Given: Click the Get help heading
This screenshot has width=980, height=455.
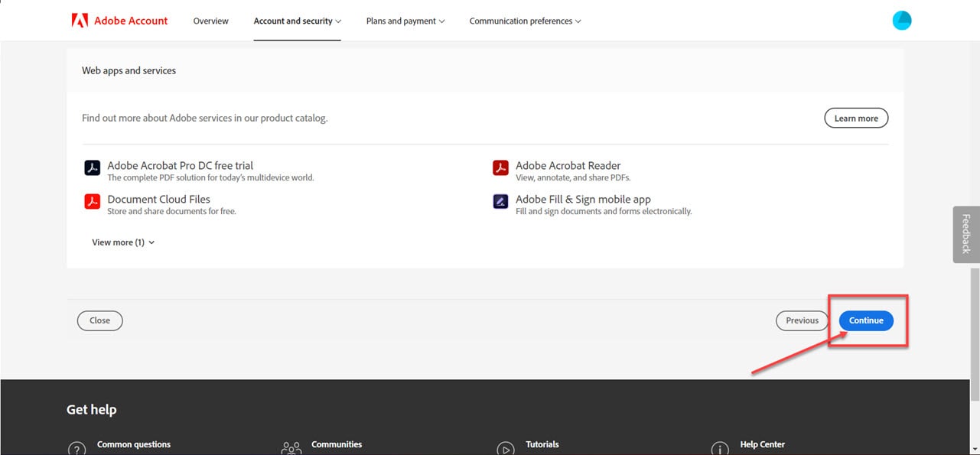Looking at the screenshot, I should pos(91,409).
